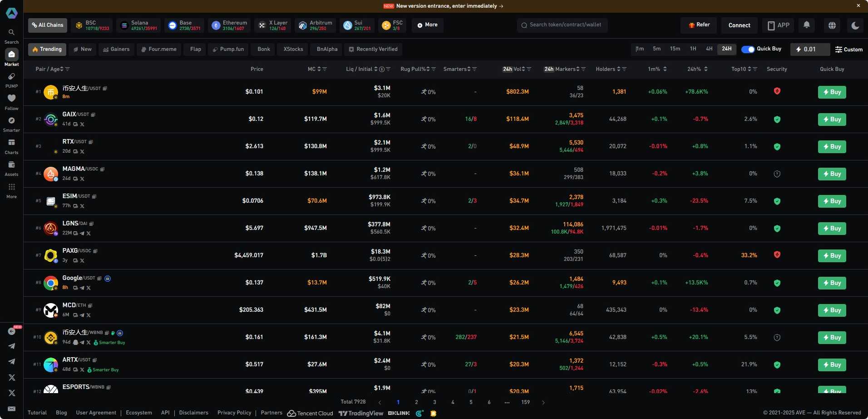Buy the MAGMA/USDC token
This screenshot has height=419, width=868.
[x=832, y=174]
